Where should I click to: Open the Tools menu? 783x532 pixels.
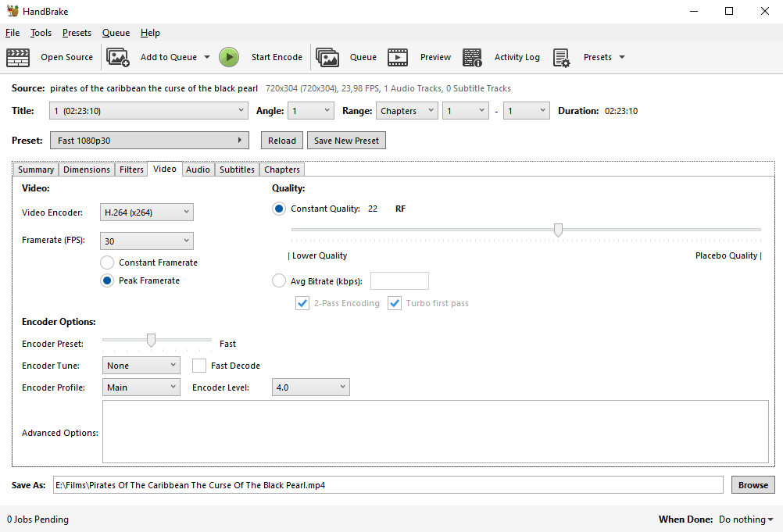coord(41,33)
